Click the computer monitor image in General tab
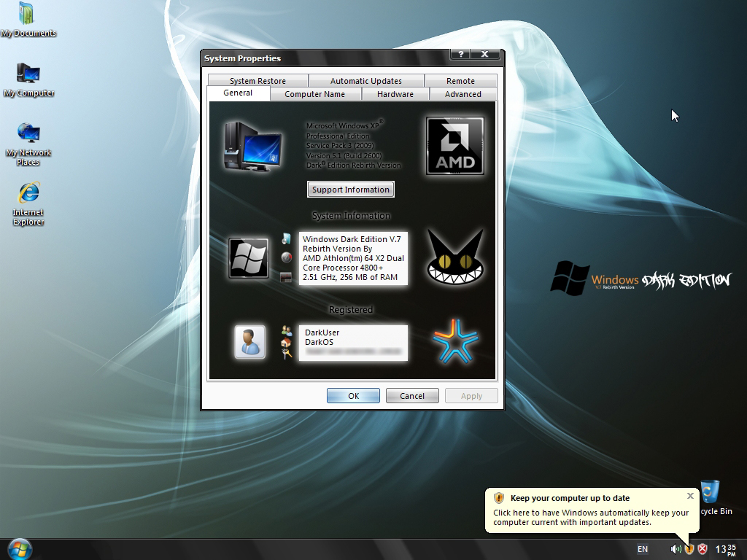Screen dimensions: 747x560 pos(252,147)
